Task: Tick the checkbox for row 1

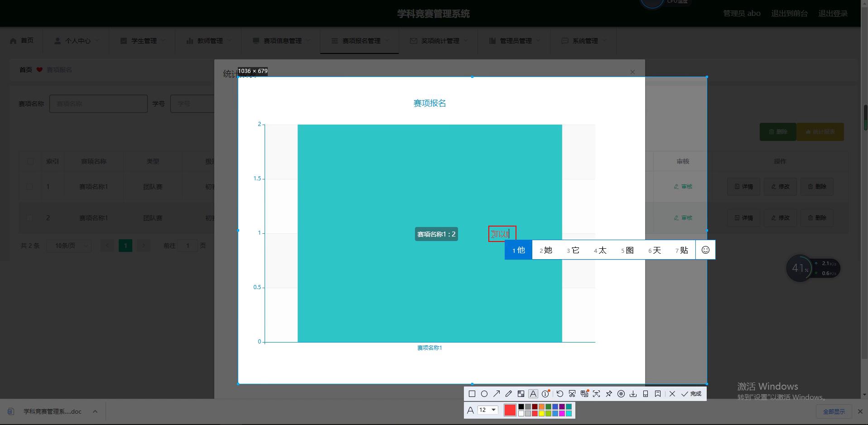Action: 30,187
